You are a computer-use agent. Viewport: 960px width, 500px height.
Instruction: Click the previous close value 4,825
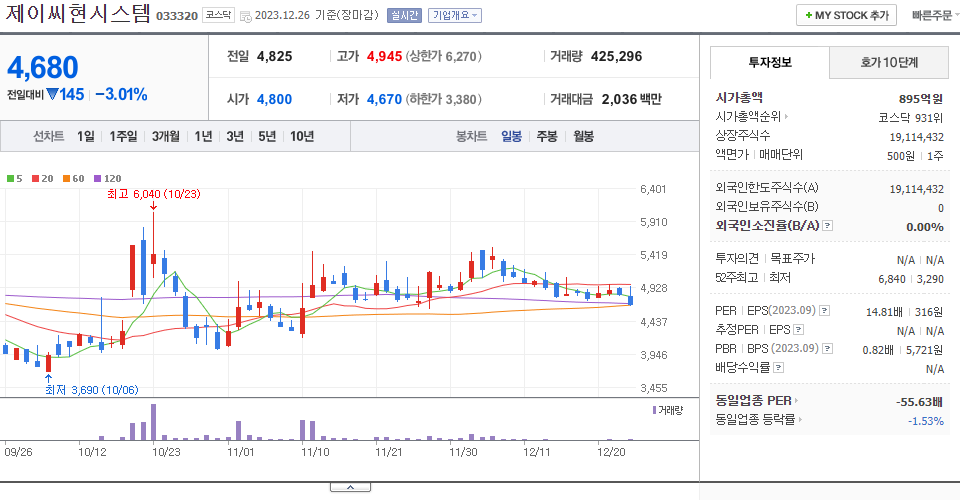click(274, 56)
